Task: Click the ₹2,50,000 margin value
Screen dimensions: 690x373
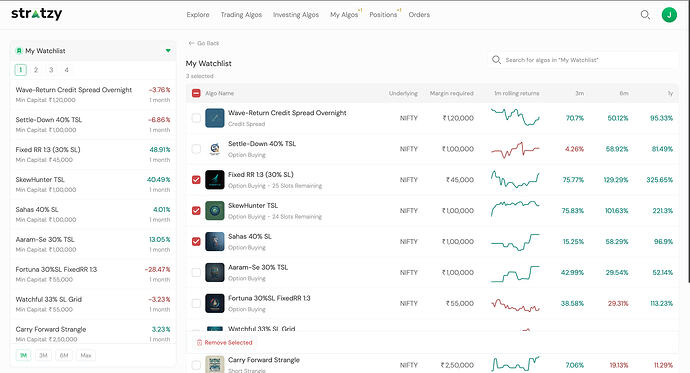Action: 457,365
